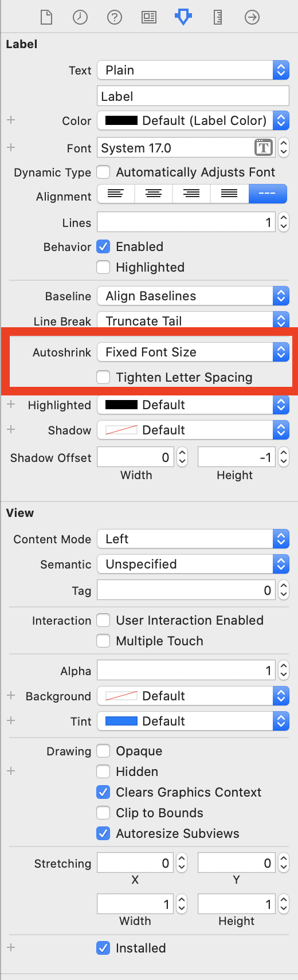Open the Identity inspector tab

(x=149, y=18)
